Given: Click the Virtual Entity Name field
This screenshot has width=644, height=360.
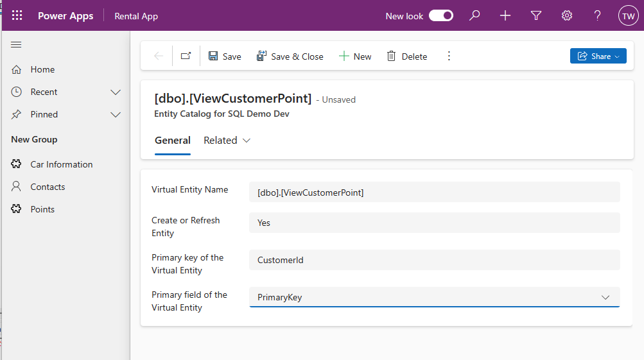Looking at the screenshot, I should pyautogui.click(x=435, y=192).
